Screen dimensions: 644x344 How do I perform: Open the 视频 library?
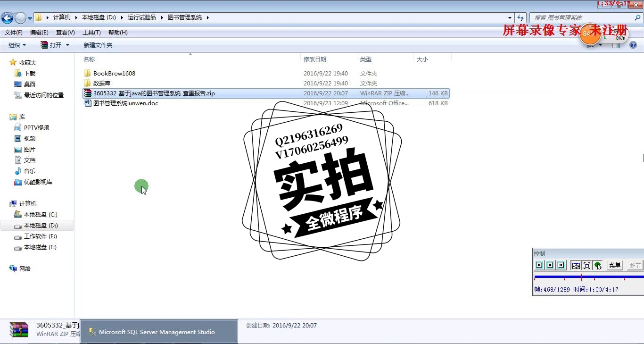[x=30, y=138]
